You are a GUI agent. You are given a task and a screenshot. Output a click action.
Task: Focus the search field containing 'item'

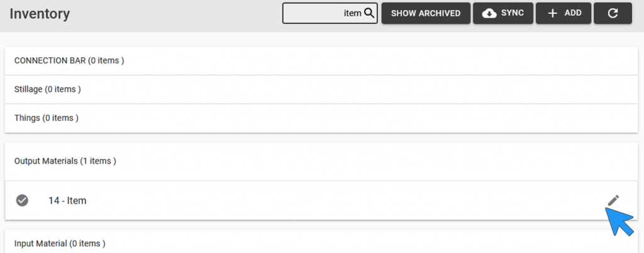[x=330, y=13]
